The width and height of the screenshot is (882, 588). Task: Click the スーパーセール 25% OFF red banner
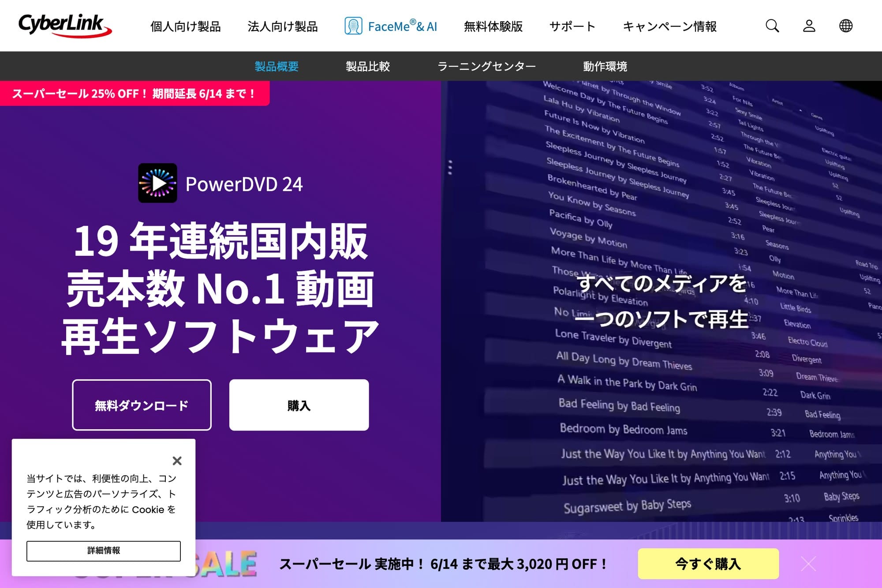pyautogui.click(x=135, y=94)
